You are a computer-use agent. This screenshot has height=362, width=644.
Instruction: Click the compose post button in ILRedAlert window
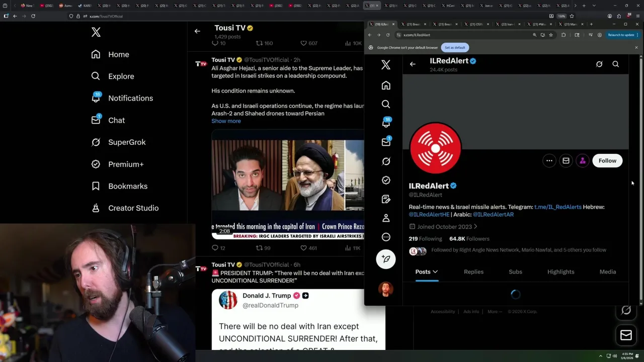[386, 259]
